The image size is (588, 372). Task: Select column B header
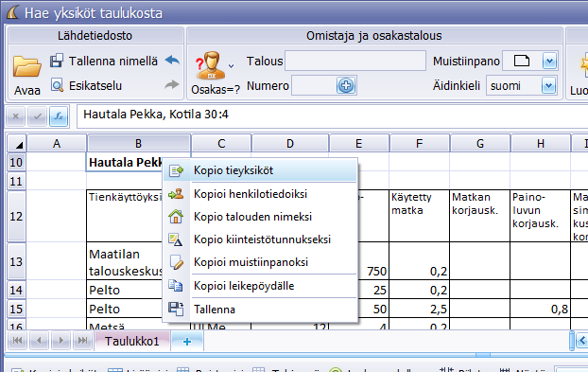click(x=139, y=143)
